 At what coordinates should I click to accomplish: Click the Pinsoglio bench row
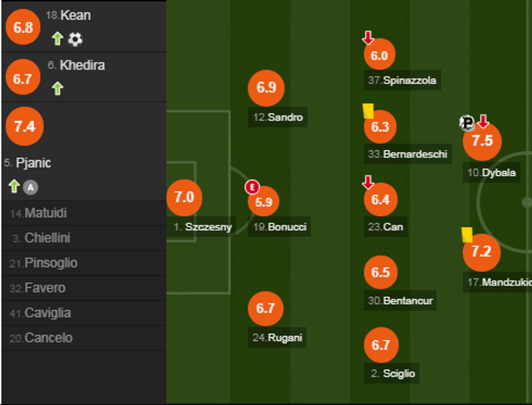pyautogui.click(x=51, y=263)
